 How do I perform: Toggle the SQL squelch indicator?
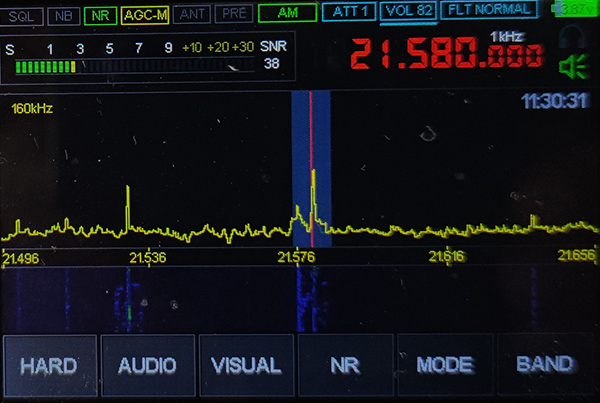pyautogui.click(x=21, y=16)
